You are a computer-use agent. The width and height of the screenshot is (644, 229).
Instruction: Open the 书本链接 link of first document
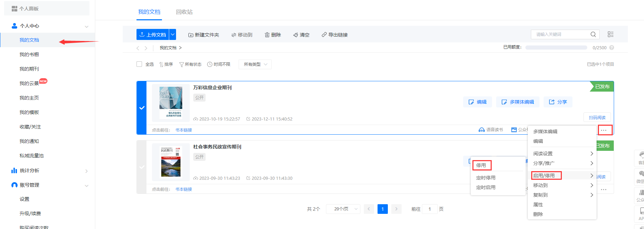(x=184, y=130)
